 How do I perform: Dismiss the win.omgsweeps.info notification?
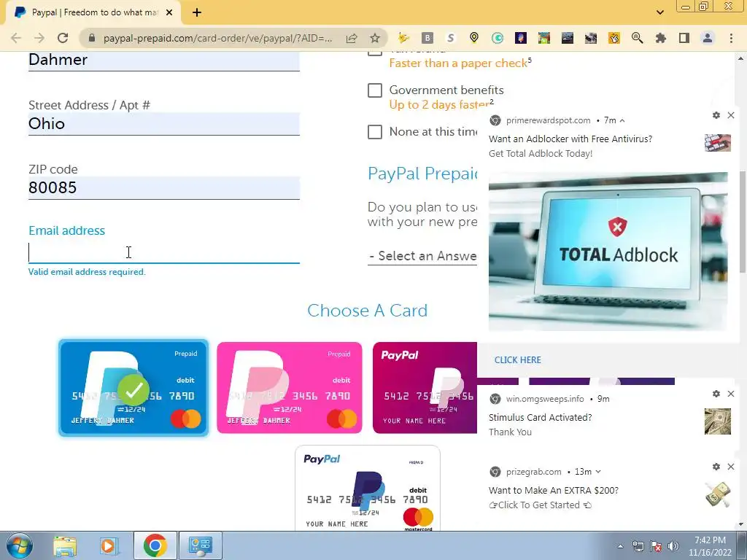(x=731, y=394)
